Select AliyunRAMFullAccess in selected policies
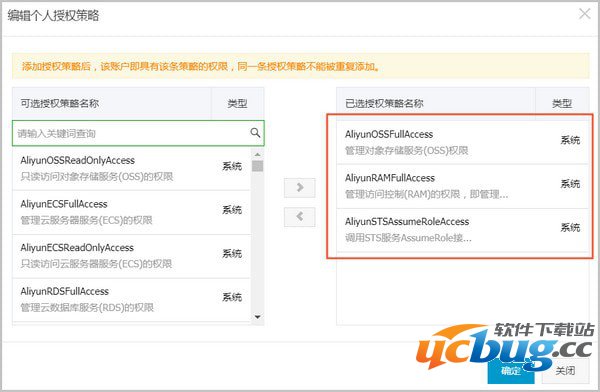The height and width of the screenshot is (392, 600). coord(463,186)
